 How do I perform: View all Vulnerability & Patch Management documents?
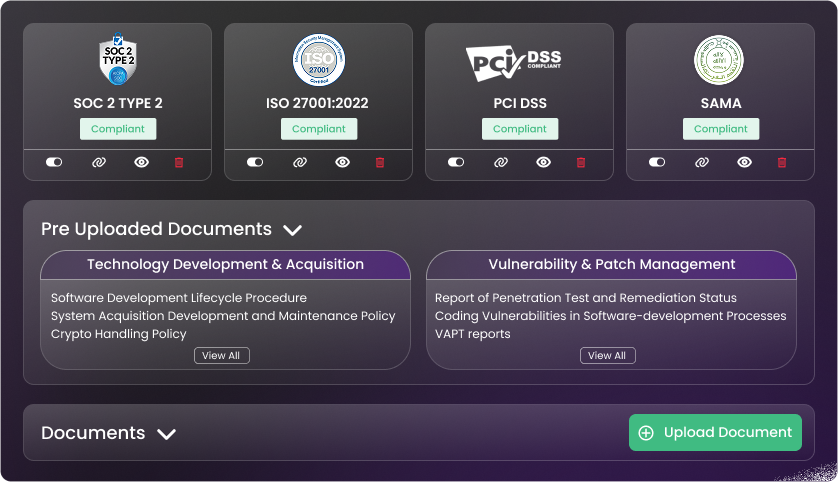[607, 356]
